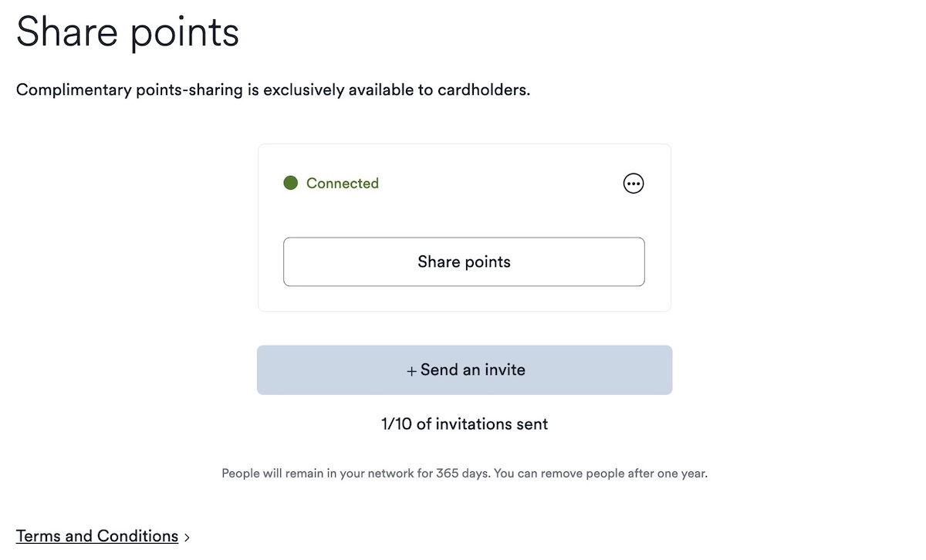Click the Connected status label
Viewport: 926px width, 560px height.
(x=343, y=184)
